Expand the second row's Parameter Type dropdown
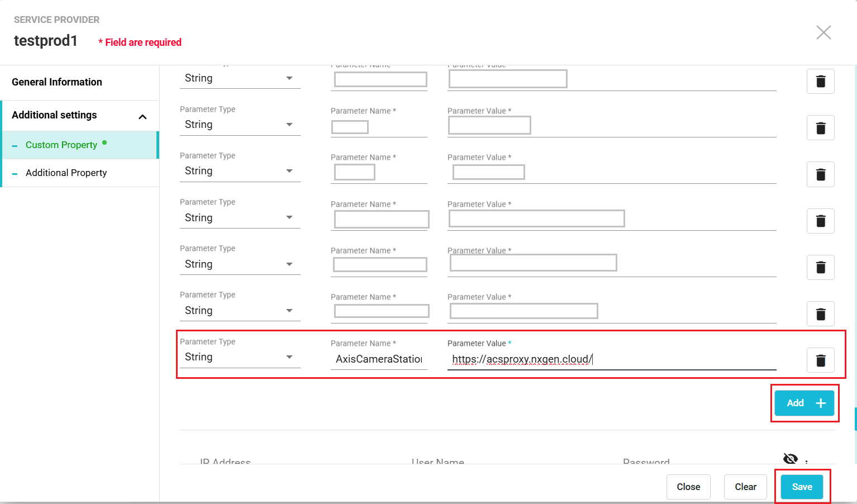Viewport: 857px width, 504px height. [239, 125]
